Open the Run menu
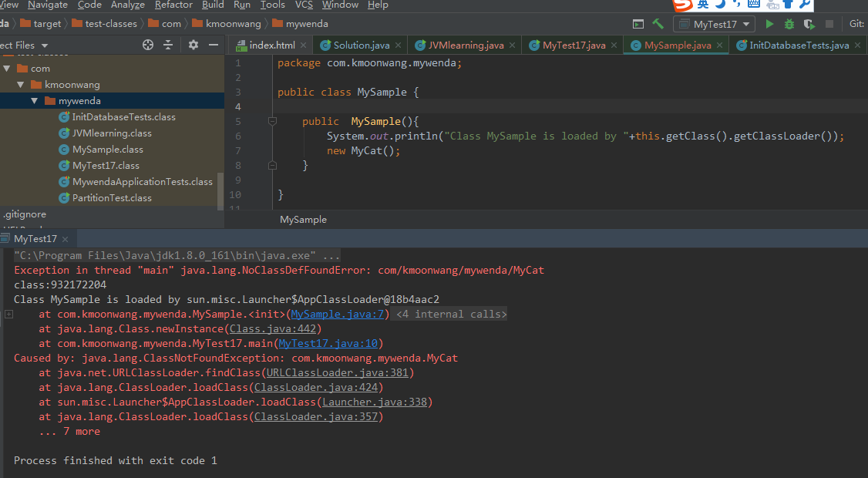This screenshot has height=478, width=868. [x=242, y=5]
